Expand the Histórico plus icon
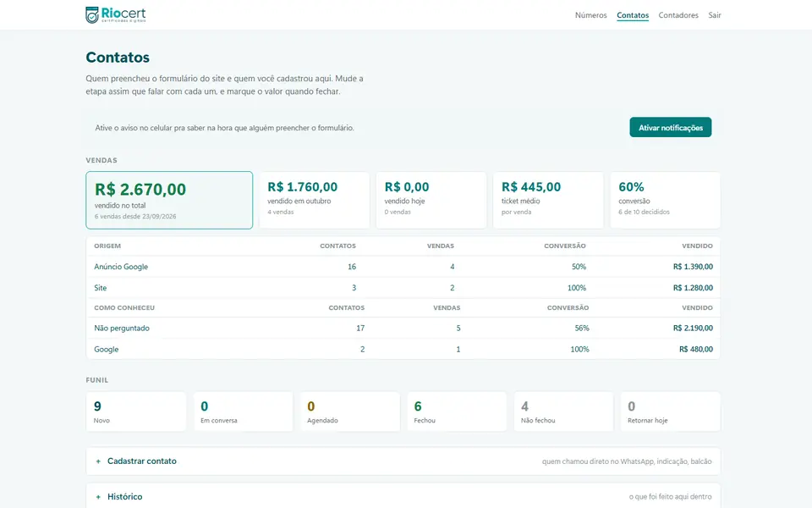Viewport: 812px width, 508px height. coord(98,497)
